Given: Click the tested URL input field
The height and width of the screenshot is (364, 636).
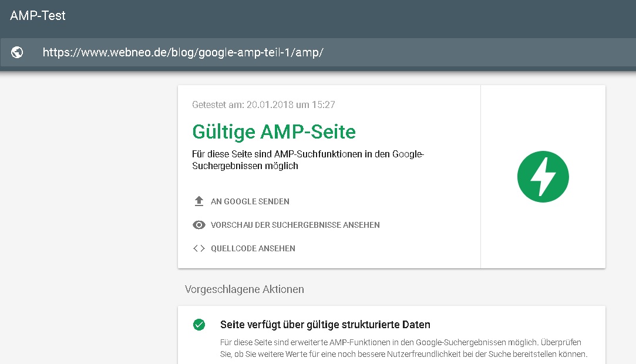Looking at the screenshot, I should click(318, 52).
